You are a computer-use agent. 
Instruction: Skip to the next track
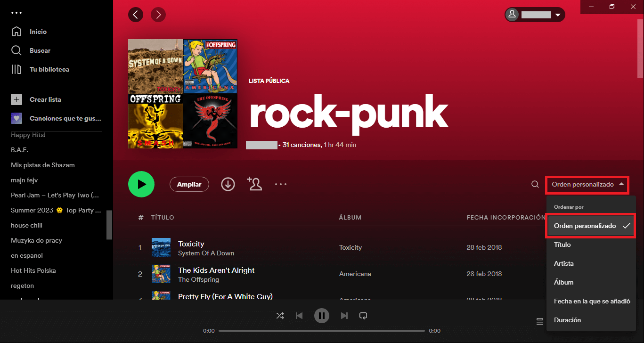(344, 316)
